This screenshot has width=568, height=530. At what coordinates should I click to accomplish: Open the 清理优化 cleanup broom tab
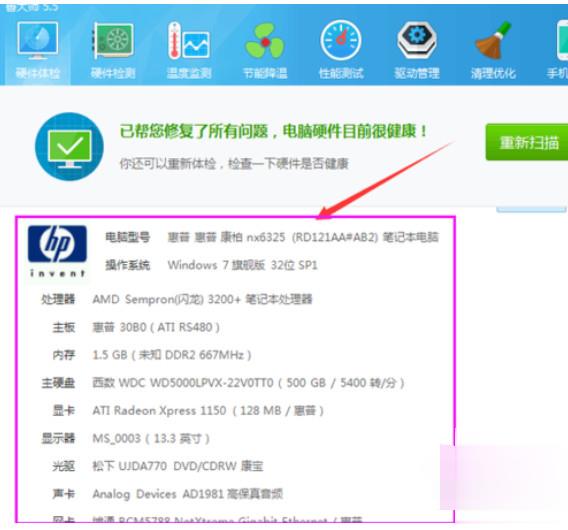click(493, 50)
